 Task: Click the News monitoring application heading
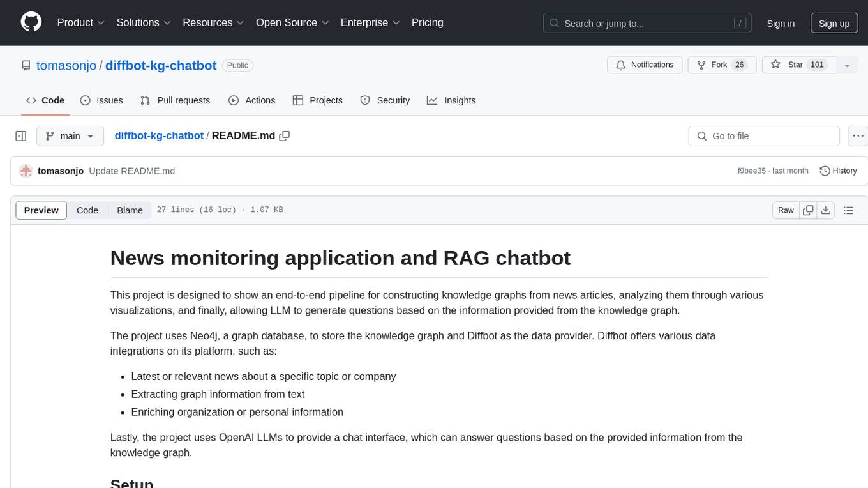(340, 258)
